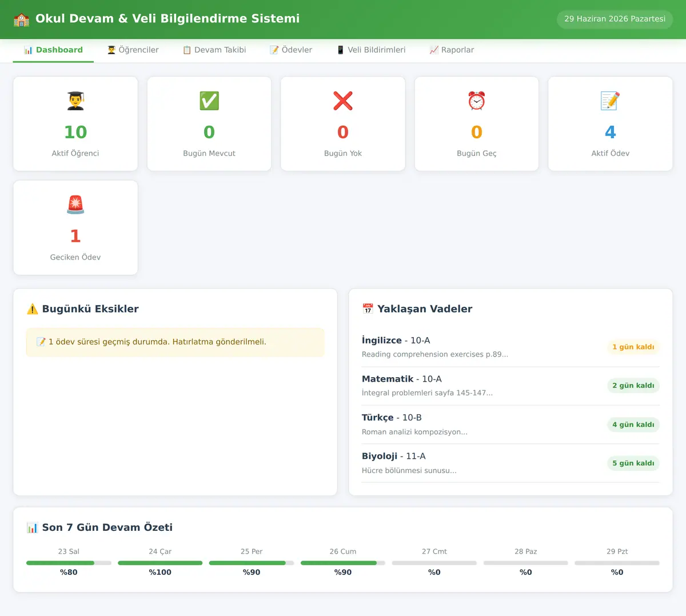Select the Türkçe - 10-B deadline title
Screen dimensions: 686x616
[x=392, y=418]
